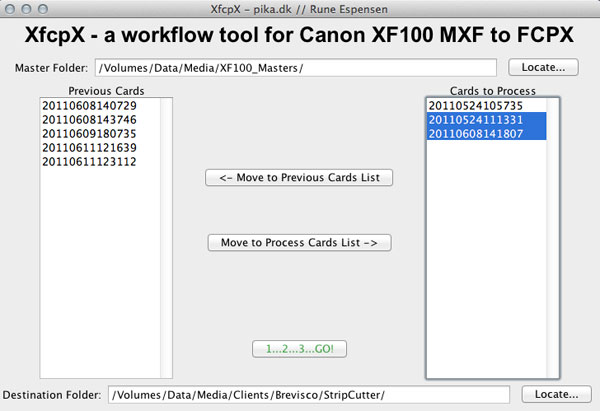The height and width of the screenshot is (411, 600).
Task: Click Move to Previous Cards List button
Action: pyautogui.click(x=299, y=178)
